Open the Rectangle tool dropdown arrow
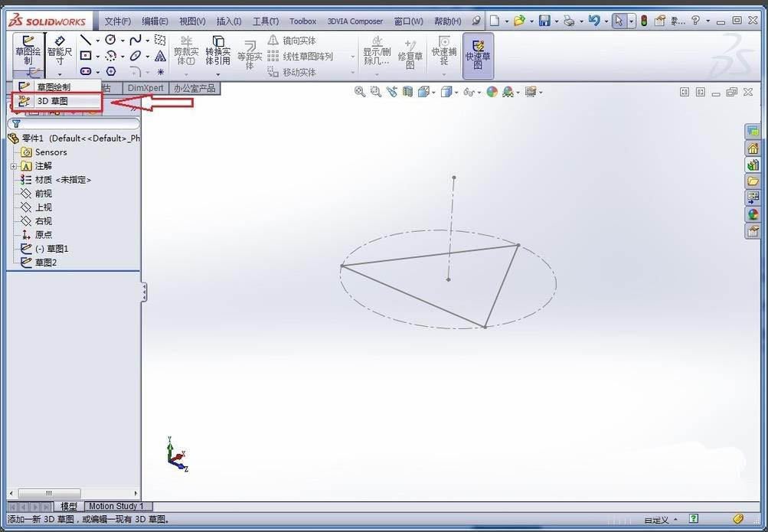Viewport: 768px width, 532px height. (97, 57)
